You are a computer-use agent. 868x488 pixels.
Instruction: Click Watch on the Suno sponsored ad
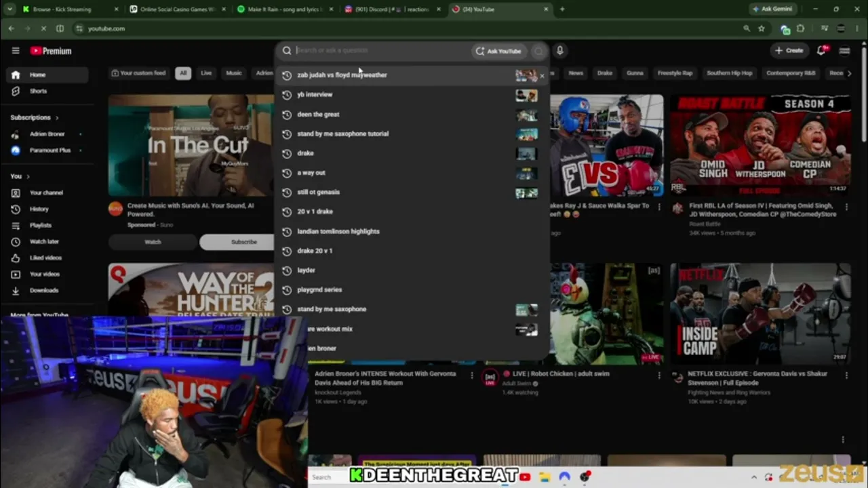[x=153, y=242]
